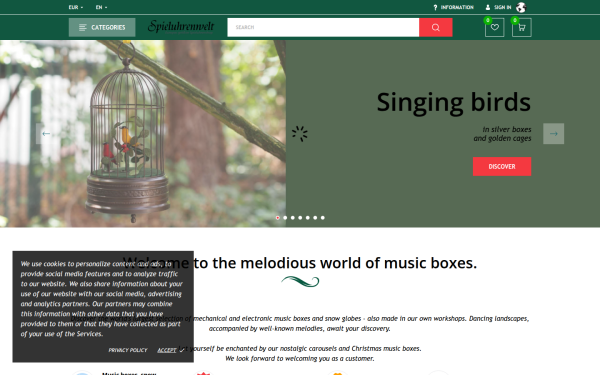Open the wishlist heart icon

tap(494, 28)
